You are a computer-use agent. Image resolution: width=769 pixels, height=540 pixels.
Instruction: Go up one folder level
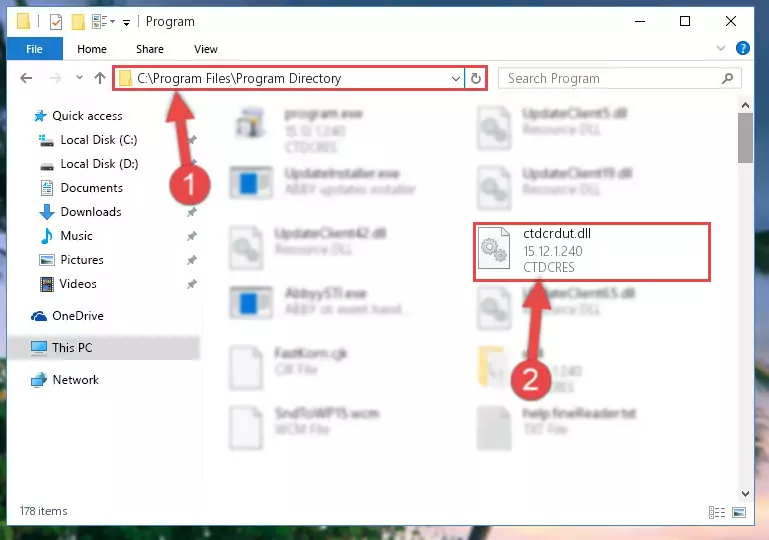100,78
